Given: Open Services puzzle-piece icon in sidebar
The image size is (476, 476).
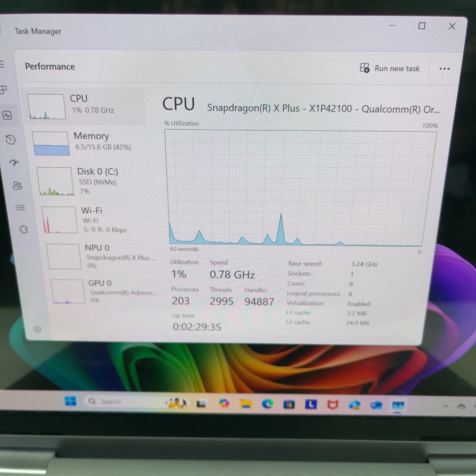Looking at the screenshot, I should coord(24,229).
